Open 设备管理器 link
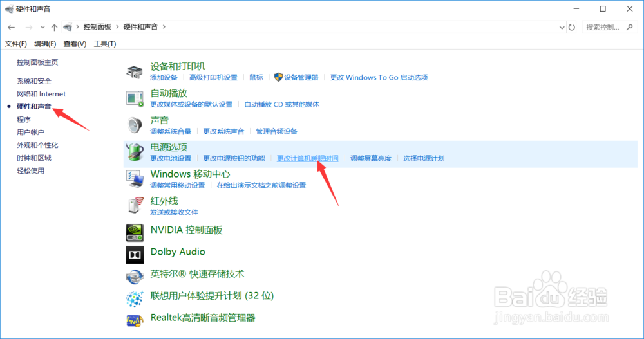The image size is (644, 339). click(x=301, y=78)
